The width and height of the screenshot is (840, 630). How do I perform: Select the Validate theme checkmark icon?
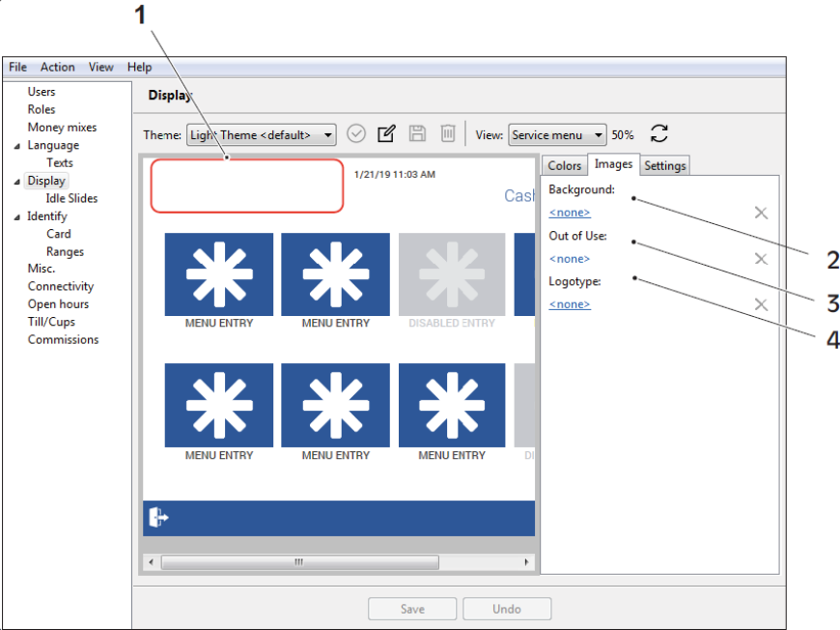(x=356, y=133)
